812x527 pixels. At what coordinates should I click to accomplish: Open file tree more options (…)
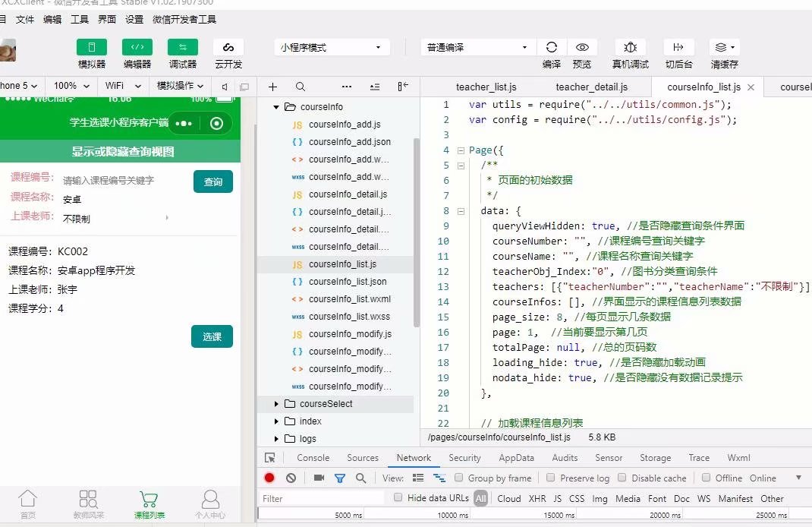point(347,87)
